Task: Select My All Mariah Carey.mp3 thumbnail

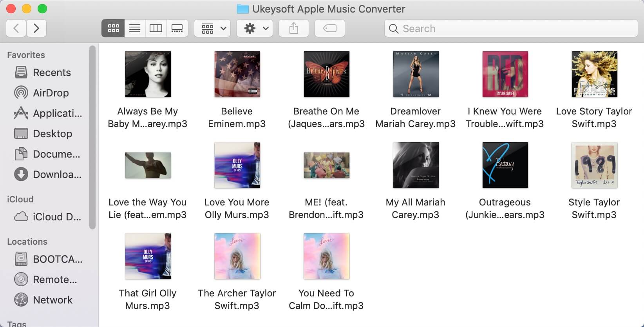Action: [416, 165]
